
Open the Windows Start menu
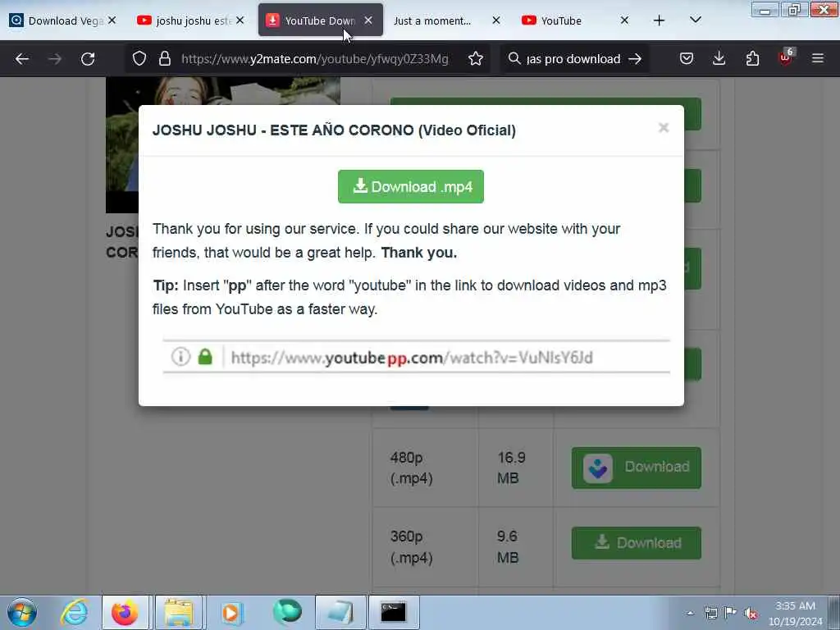(22, 612)
